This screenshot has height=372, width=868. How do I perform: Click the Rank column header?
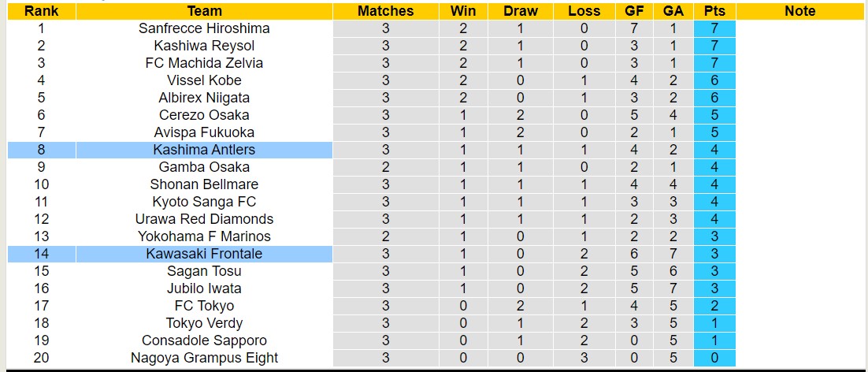(x=41, y=11)
